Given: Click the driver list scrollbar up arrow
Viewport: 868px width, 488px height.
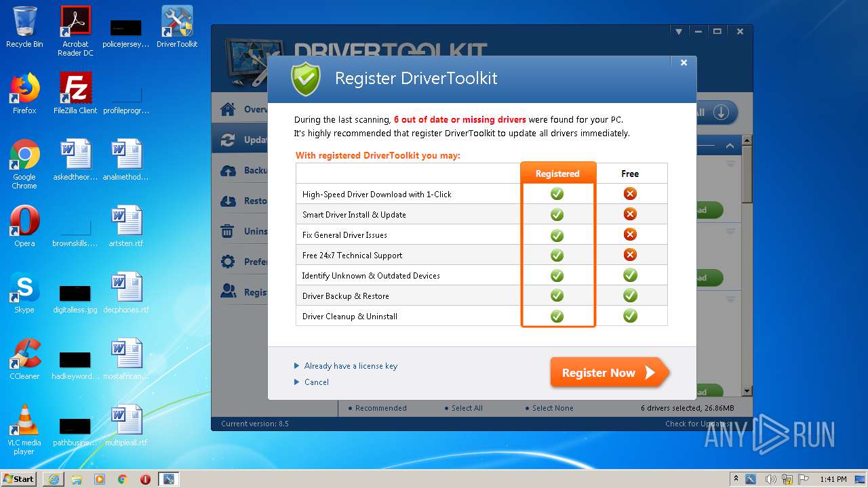Looking at the screenshot, I should click(x=747, y=140).
